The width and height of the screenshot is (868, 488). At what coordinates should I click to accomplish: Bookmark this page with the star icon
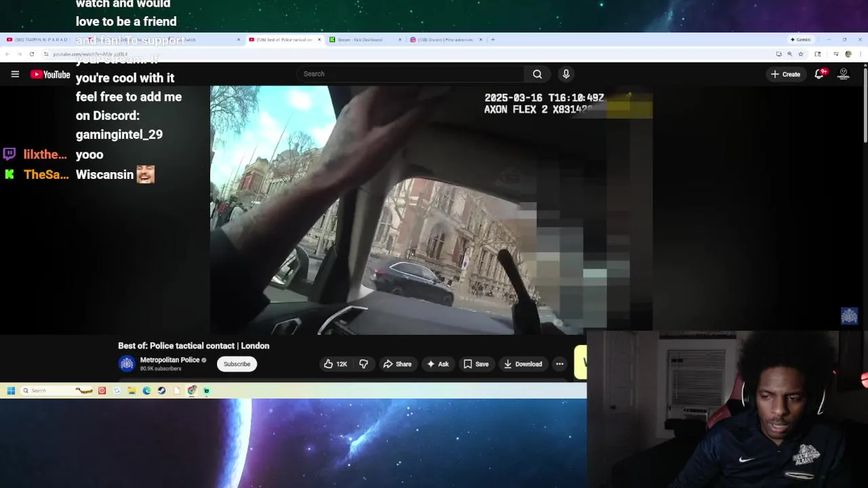pyautogui.click(x=800, y=54)
